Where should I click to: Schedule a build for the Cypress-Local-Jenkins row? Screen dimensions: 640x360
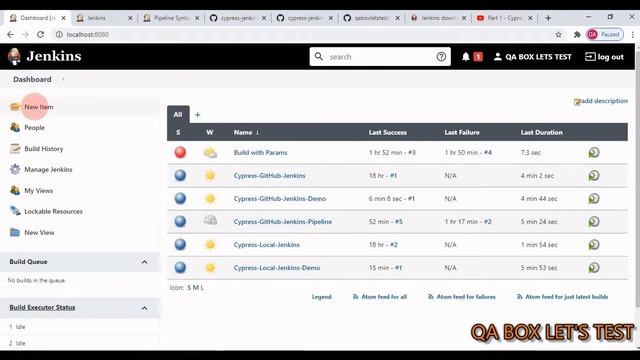click(594, 245)
